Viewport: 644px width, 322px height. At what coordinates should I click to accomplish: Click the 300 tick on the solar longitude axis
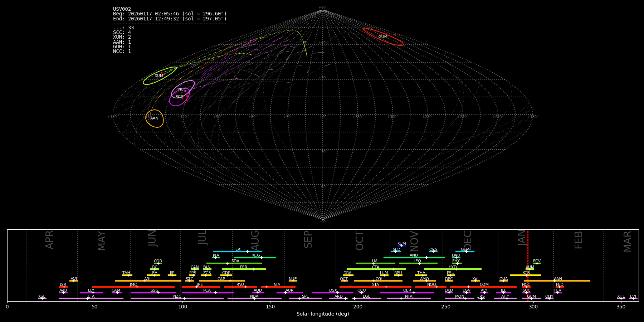pyautogui.click(x=533, y=307)
